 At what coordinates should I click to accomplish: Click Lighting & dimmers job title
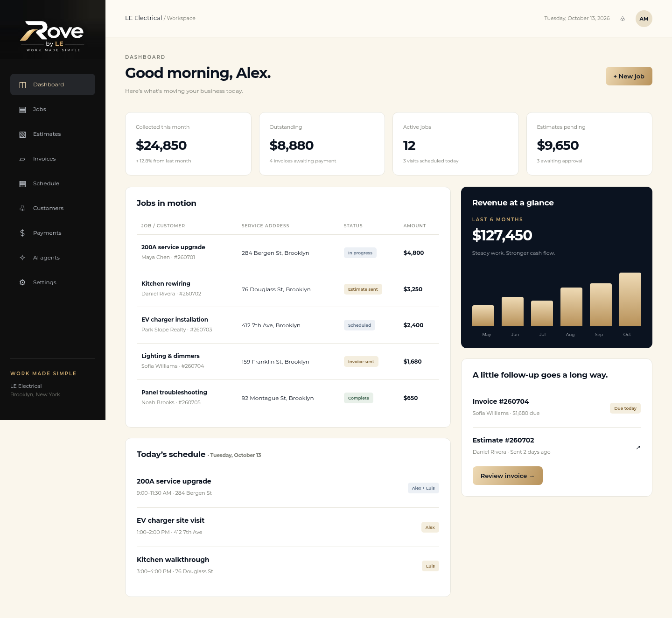(x=170, y=356)
